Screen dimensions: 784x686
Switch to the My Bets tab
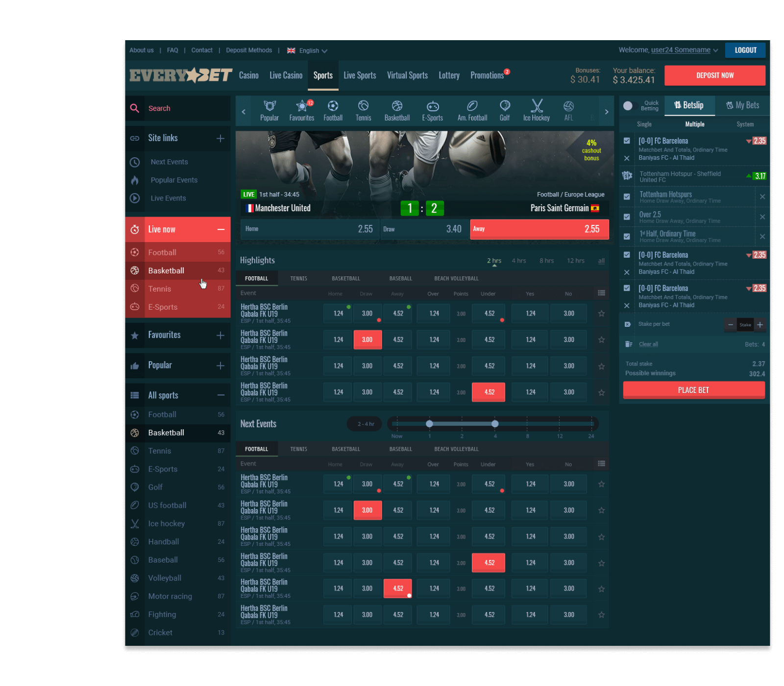click(743, 105)
